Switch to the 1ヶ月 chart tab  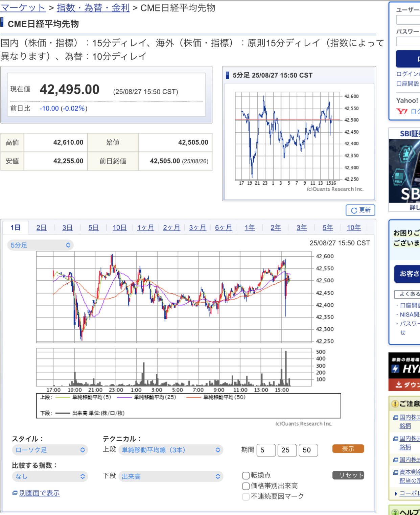145,228
